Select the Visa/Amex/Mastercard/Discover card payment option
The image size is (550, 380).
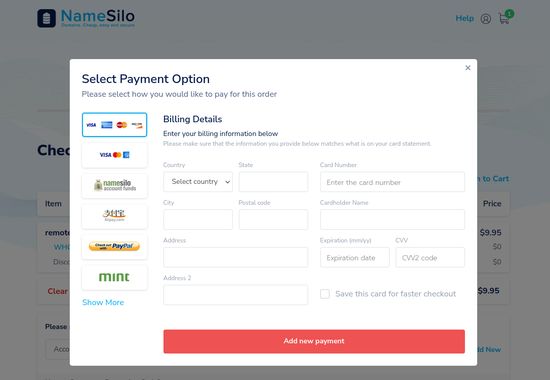point(114,125)
